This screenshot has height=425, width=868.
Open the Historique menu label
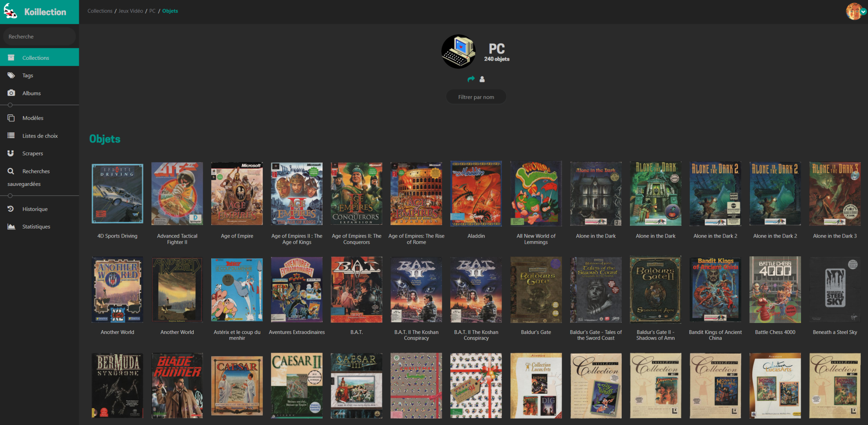tap(35, 209)
